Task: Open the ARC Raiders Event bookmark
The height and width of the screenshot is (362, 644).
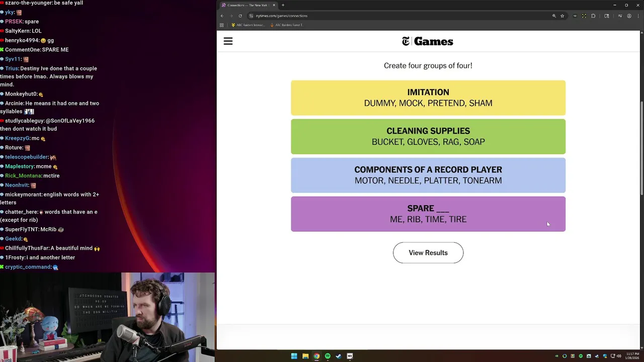Action: tap(287, 25)
